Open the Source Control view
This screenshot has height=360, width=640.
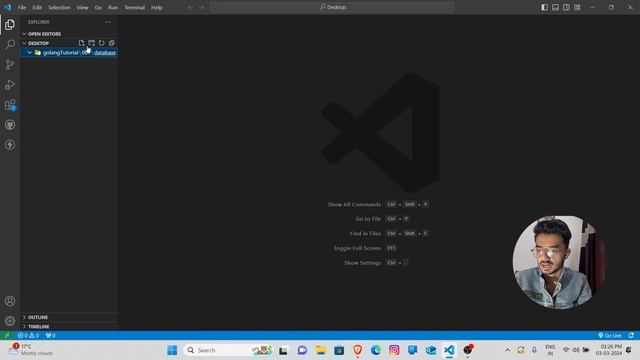10,64
